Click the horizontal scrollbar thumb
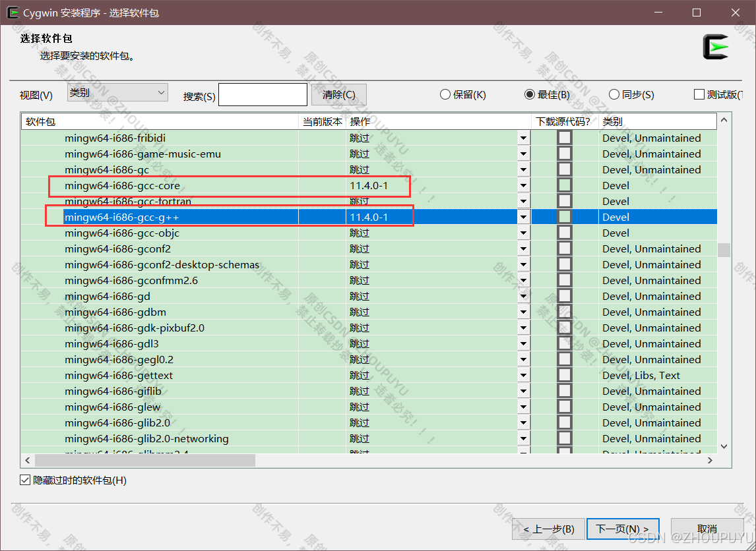This screenshot has height=551, width=756. pyautogui.click(x=144, y=461)
